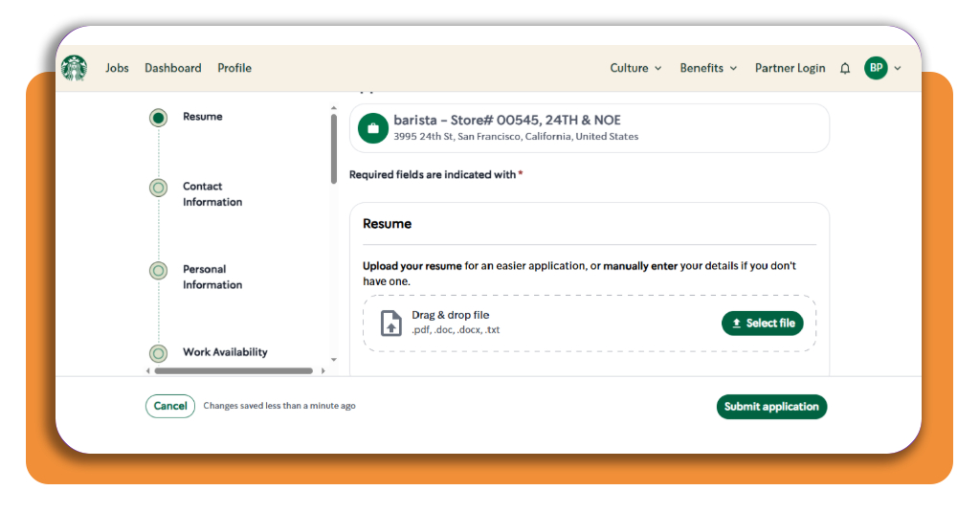Jump to the Personal Information step label
The image size is (980, 513).
[x=212, y=277]
